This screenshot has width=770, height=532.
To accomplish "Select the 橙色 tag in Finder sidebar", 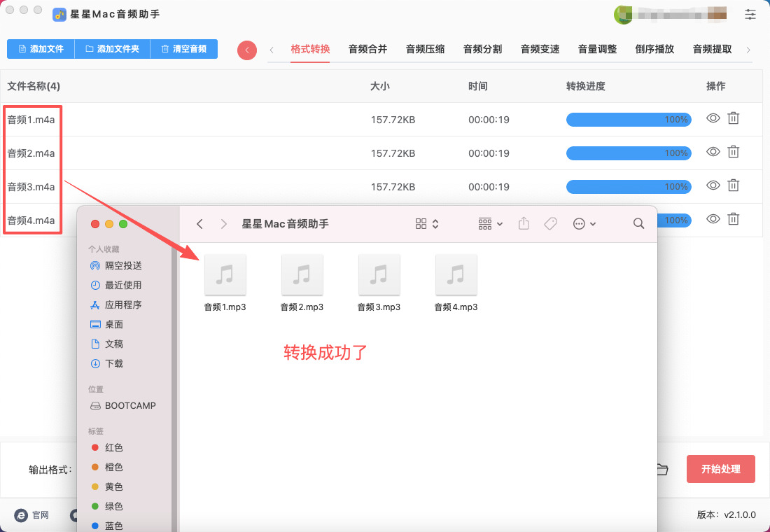I will click(x=107, y=467).
